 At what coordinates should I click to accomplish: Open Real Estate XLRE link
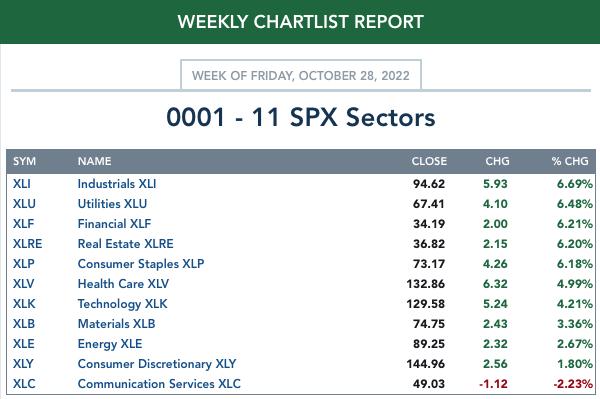tap(126, 244)
